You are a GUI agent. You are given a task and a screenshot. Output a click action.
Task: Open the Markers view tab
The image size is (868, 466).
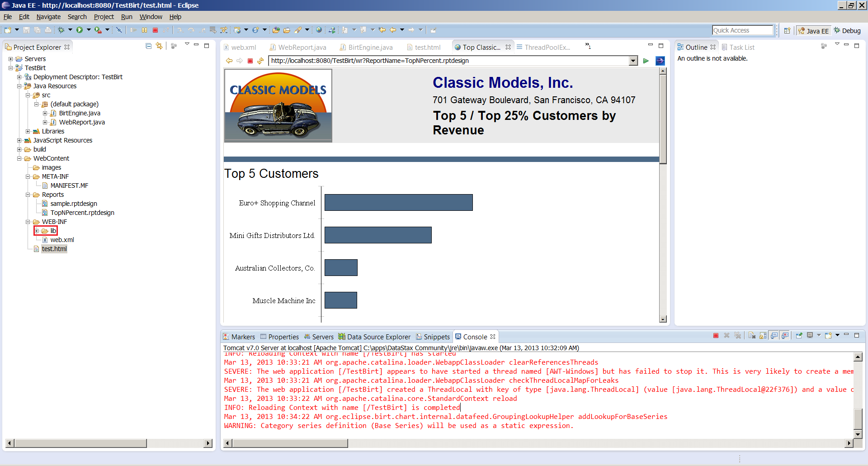(239, 337)
